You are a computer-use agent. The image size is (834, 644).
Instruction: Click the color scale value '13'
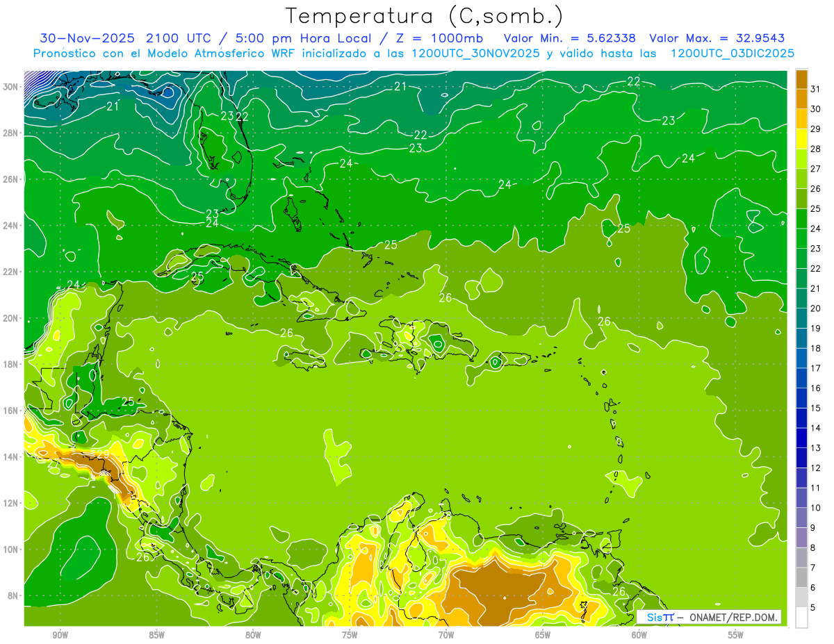tap(815, 448)
